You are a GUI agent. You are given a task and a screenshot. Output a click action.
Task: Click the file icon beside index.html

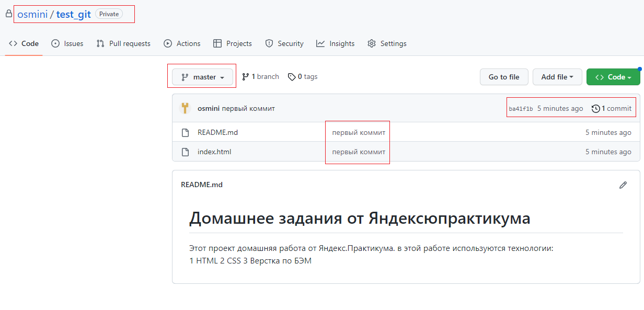point(185,152)
